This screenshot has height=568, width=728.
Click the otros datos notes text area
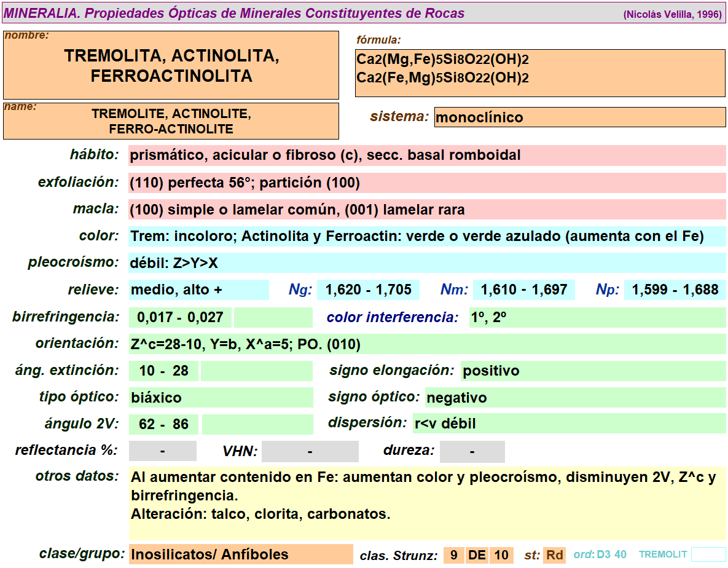coord(426,503)
